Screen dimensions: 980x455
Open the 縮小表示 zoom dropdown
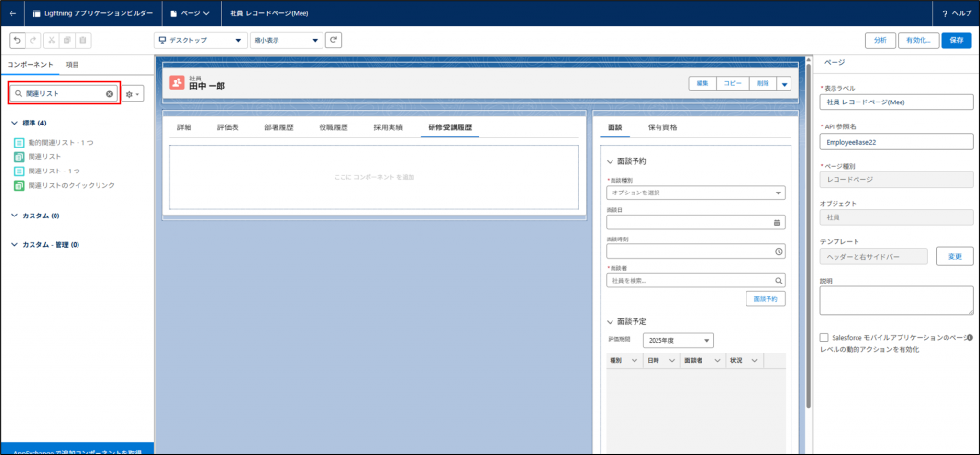tap(286, 40)
